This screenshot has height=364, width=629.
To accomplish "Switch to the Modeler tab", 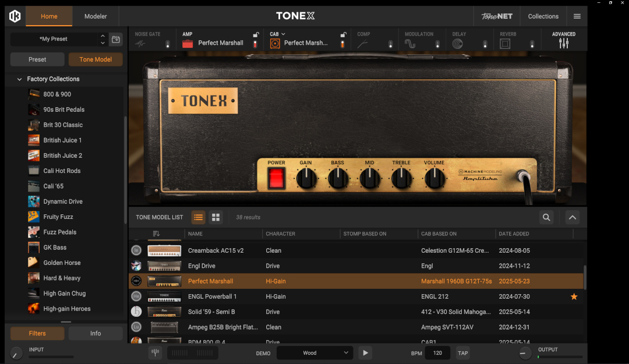I will [96, 16].
